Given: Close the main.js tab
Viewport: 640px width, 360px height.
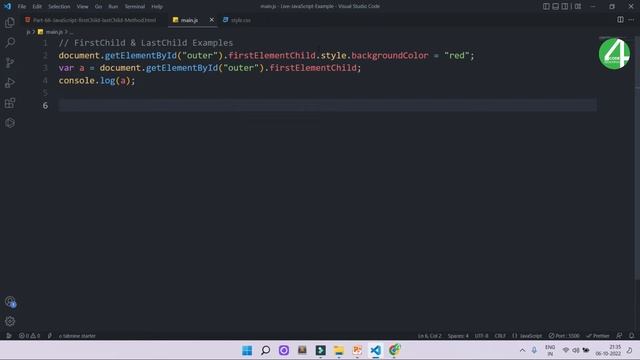Looking at the screenshot, I should (211, 20).
